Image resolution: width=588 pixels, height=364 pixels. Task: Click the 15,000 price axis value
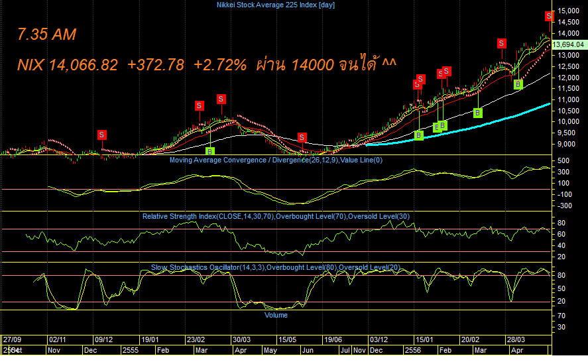pos(569,11)
